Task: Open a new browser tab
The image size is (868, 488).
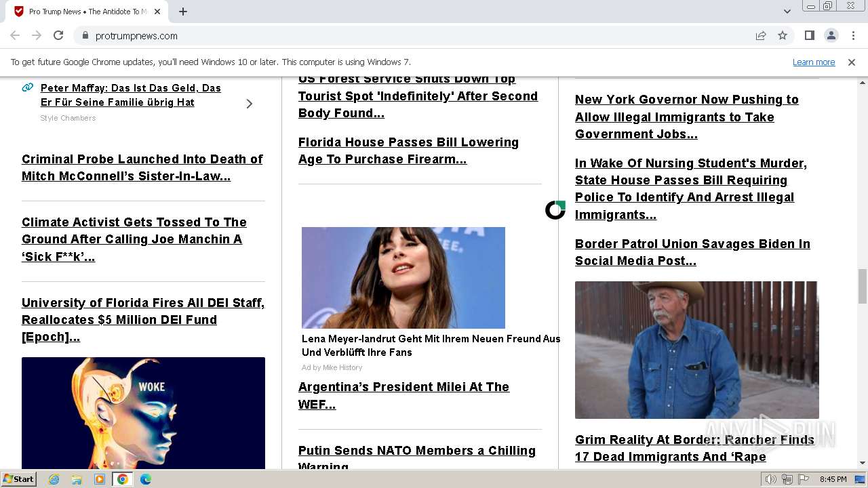Action: tap(183, 12)
